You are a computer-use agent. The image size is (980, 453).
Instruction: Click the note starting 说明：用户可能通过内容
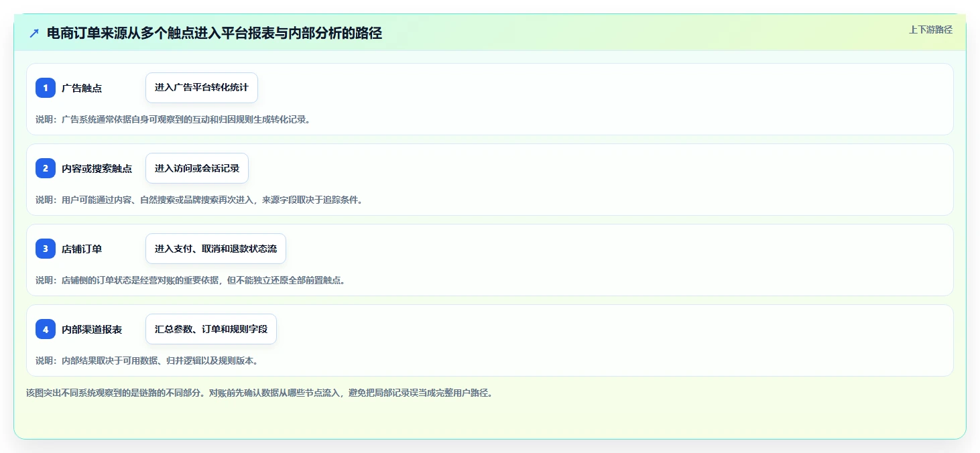point(199,200)
